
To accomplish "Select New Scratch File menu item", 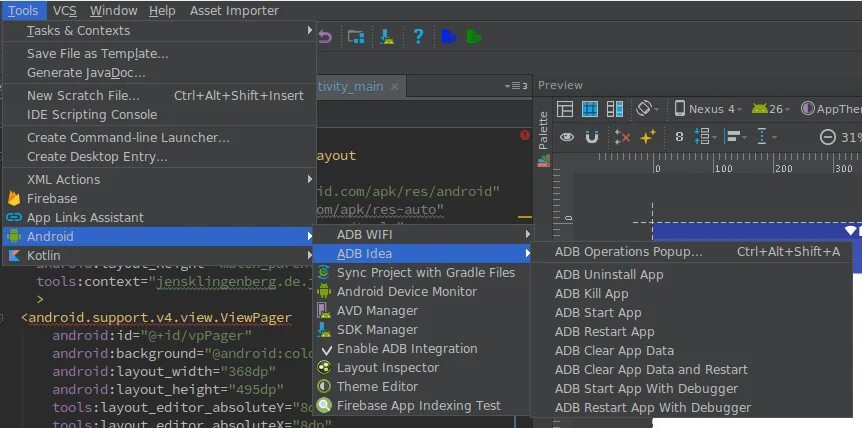I will (159, 96).
